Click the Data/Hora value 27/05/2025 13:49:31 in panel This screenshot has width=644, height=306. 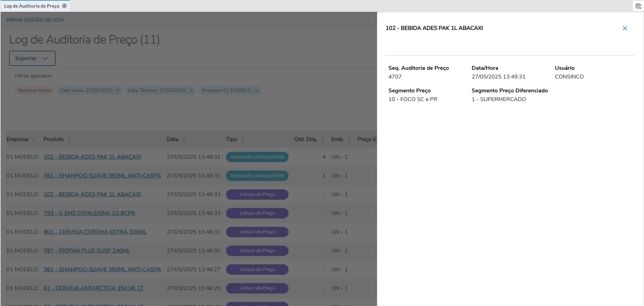pos(498,77)
